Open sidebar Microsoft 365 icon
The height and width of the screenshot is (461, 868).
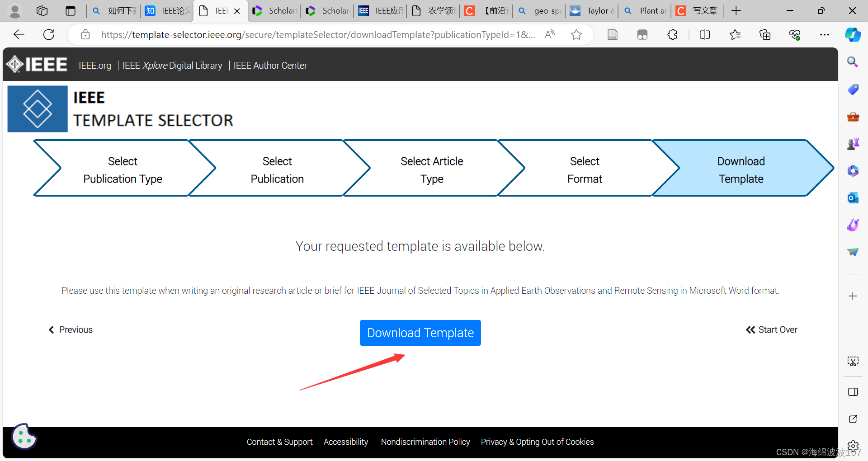(853, 171)
